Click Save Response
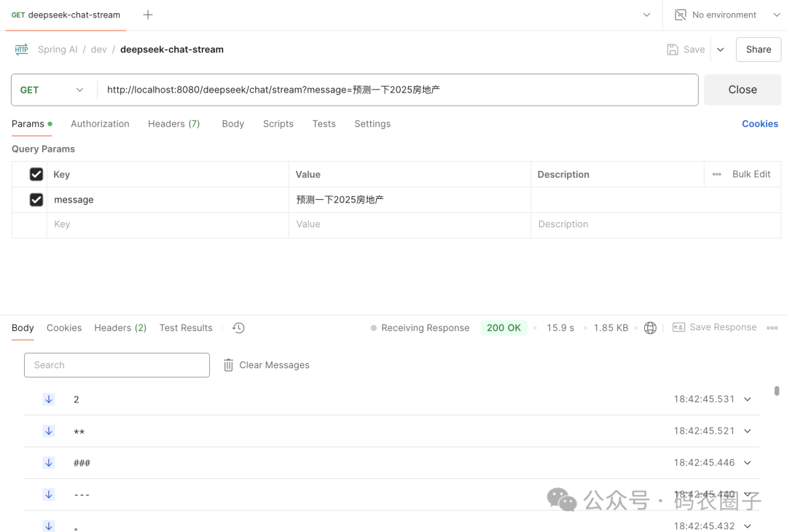 (x=723, y=327)
